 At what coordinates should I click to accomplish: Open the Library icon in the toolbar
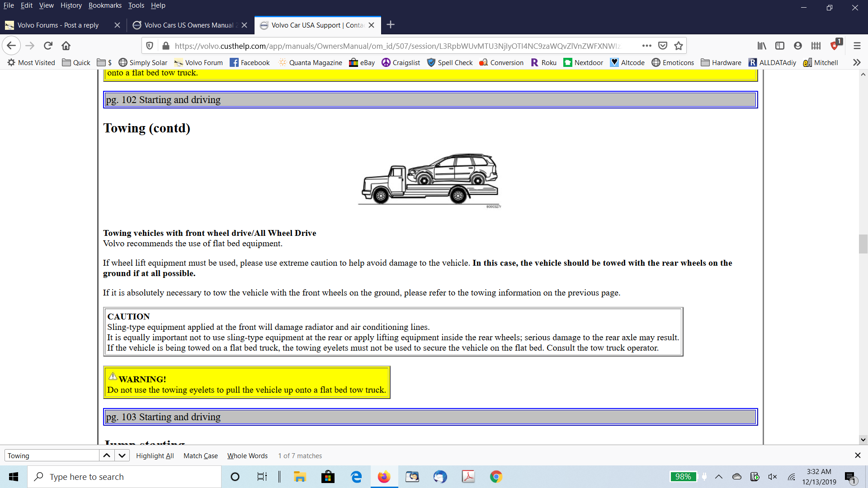coord(762,46)
